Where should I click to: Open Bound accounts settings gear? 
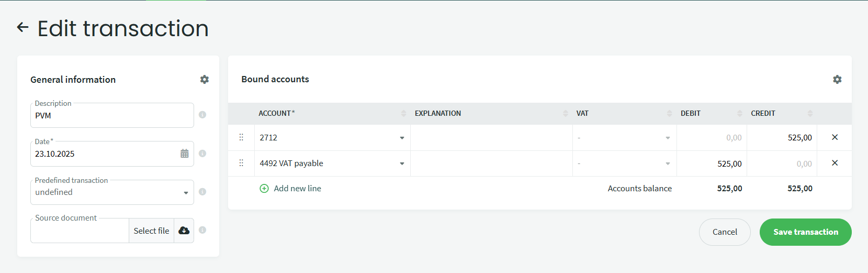(x=837, y=79)
